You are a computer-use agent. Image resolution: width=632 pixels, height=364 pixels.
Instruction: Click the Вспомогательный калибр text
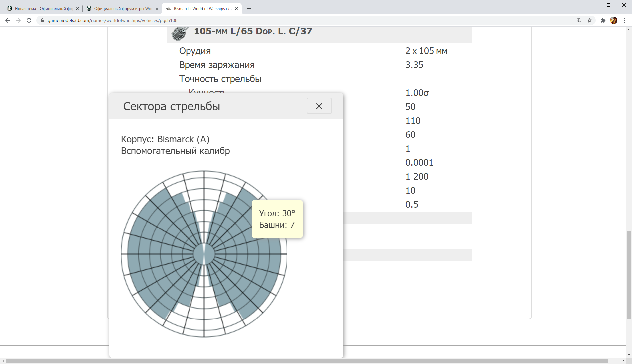point(176,151)
